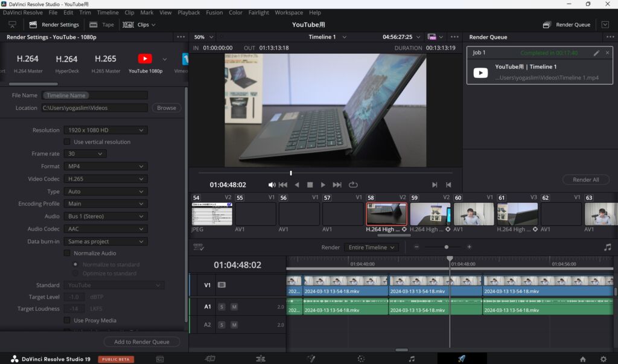Remove Job 1 from Render Queue

[x=607, y=53]
